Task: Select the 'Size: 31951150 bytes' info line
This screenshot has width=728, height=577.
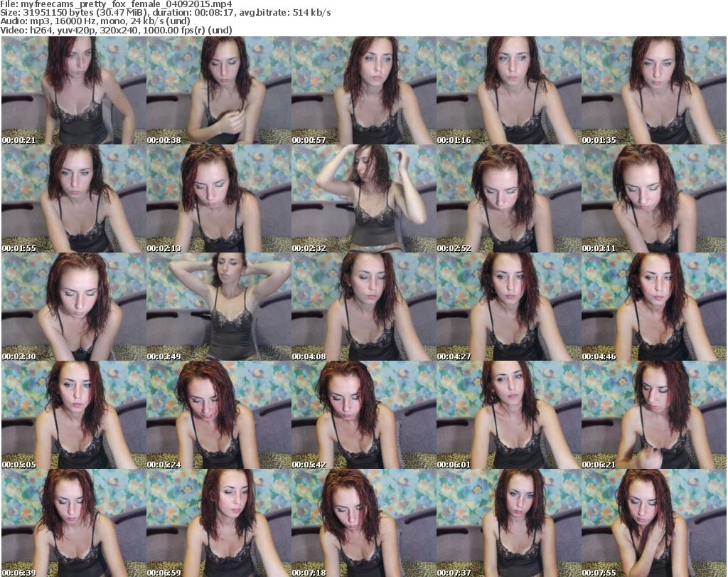Action: point(166,13)
